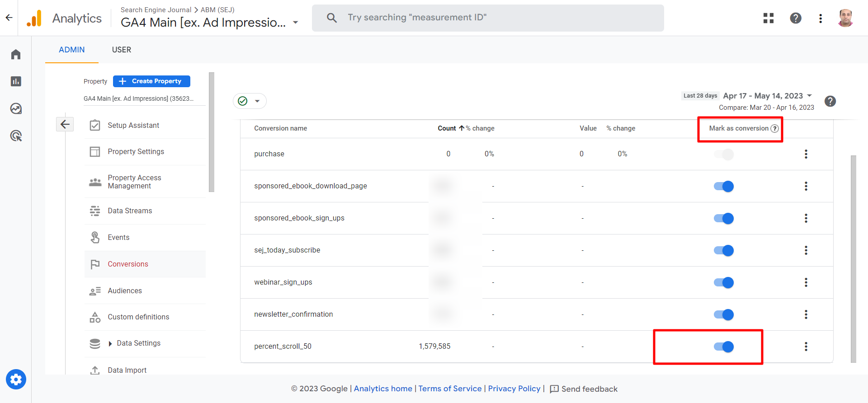Click the Value column header
This screenshot has width=868, height=403.
(588, 128)
